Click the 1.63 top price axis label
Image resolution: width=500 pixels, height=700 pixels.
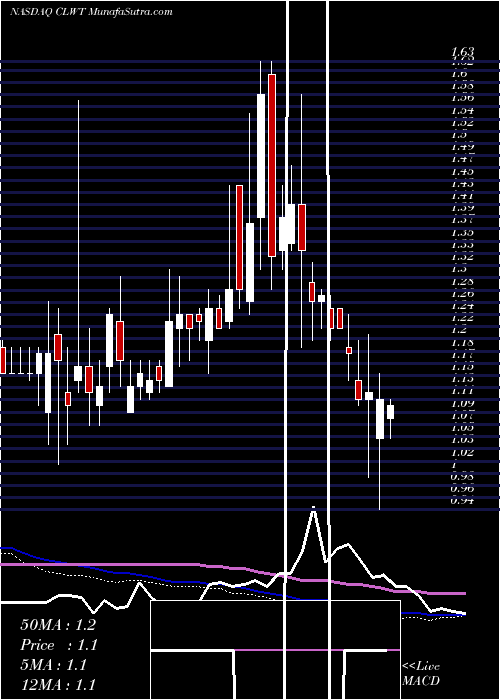tap(462, 51)
